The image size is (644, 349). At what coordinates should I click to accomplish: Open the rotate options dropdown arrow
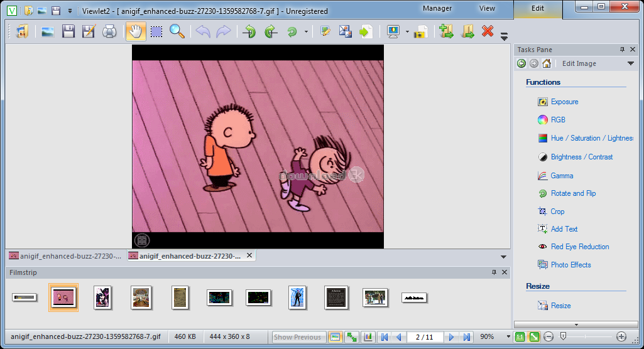coord(306,31)
